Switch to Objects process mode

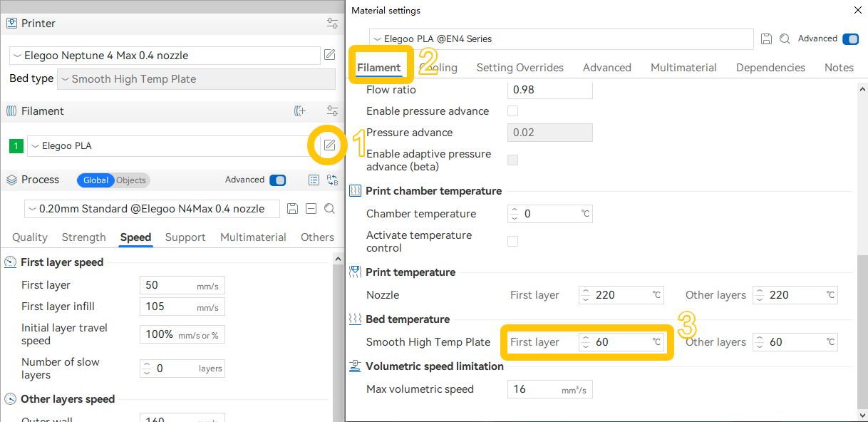pyautogui.click(x=131, y=180)
